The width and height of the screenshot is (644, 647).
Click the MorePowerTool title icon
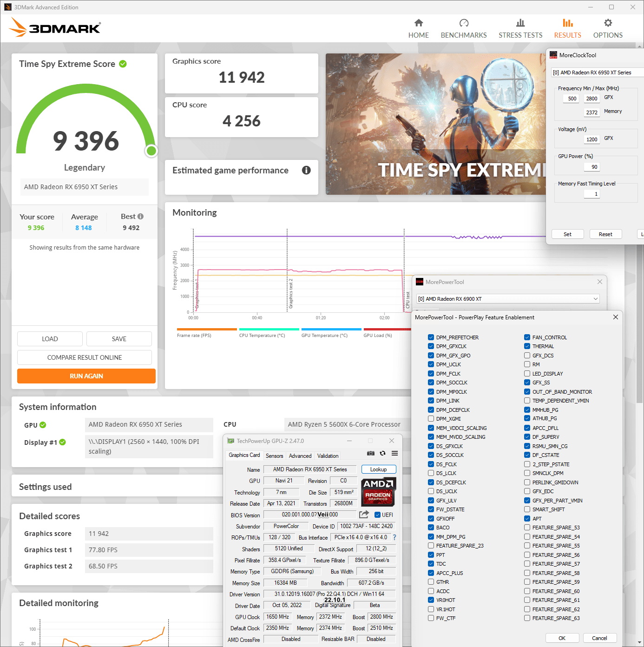coord(420,282)
